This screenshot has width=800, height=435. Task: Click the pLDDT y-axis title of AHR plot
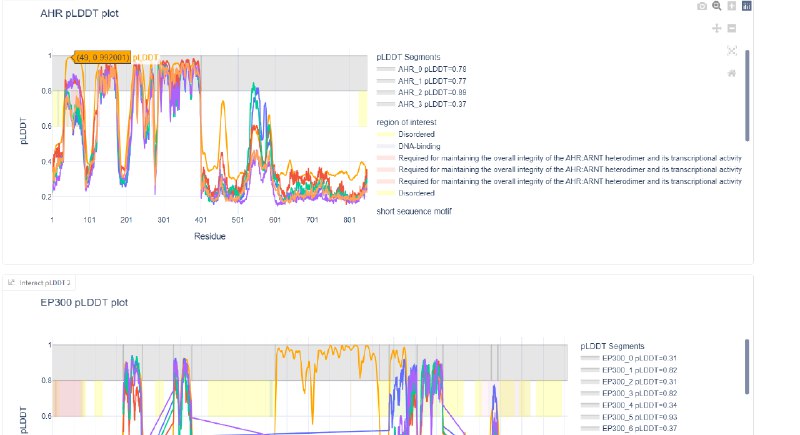click(x=23, y=131)
